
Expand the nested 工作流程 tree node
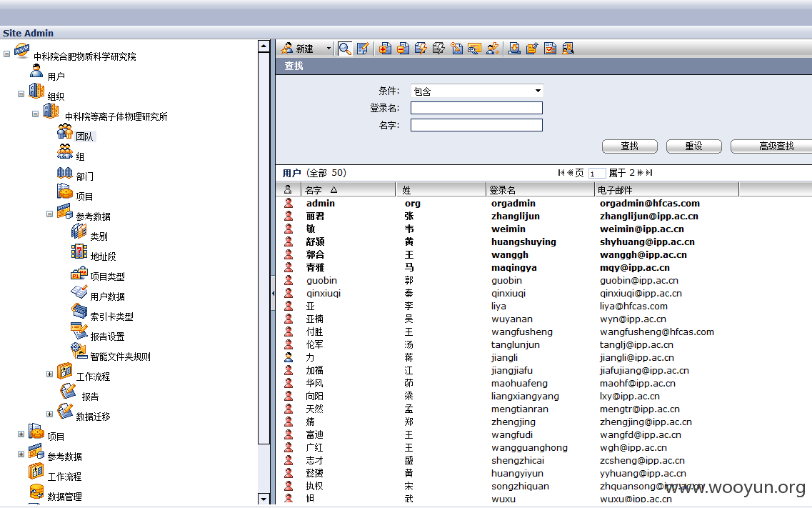[x=50, y=374]
